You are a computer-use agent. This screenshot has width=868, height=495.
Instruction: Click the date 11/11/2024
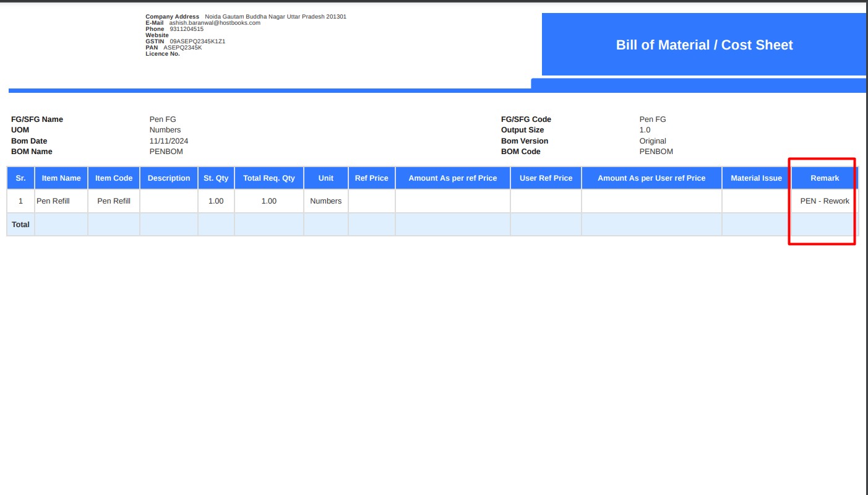tap(169, 141)
